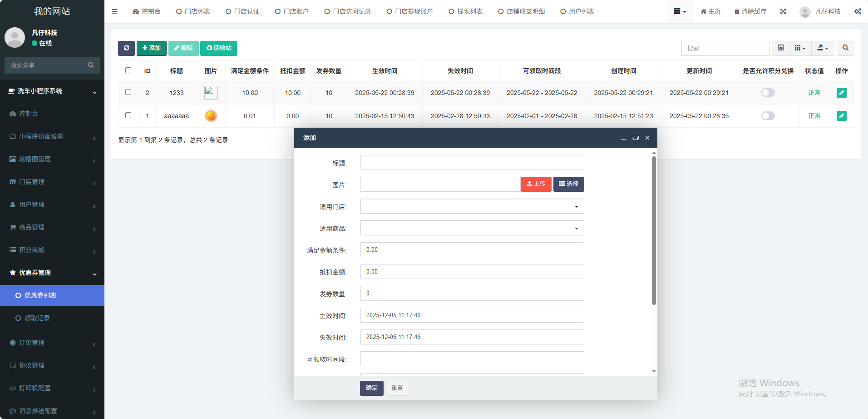This screenshot has width=868, height=419.
Task: Click the 标题 input field in dialog
Action: coord(472,163)
